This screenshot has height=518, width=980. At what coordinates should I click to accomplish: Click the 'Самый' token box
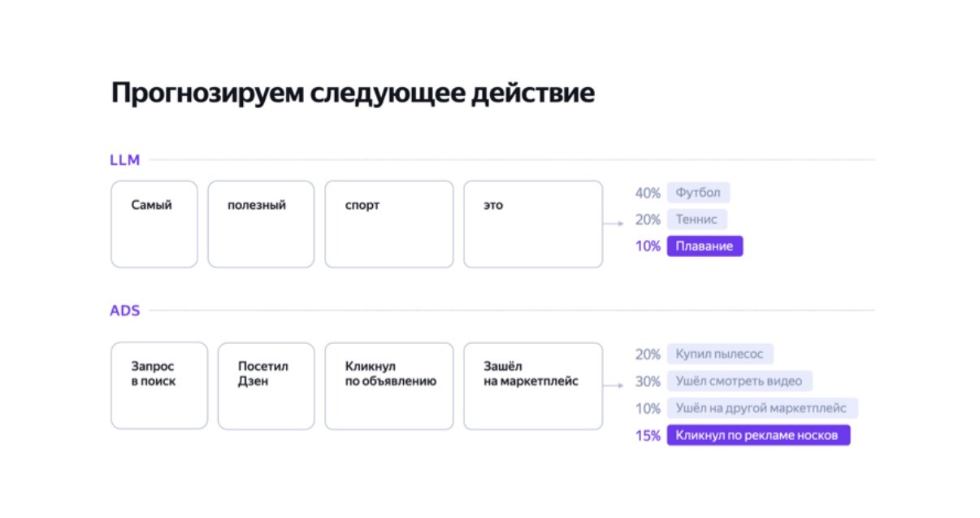pos(154,224)
